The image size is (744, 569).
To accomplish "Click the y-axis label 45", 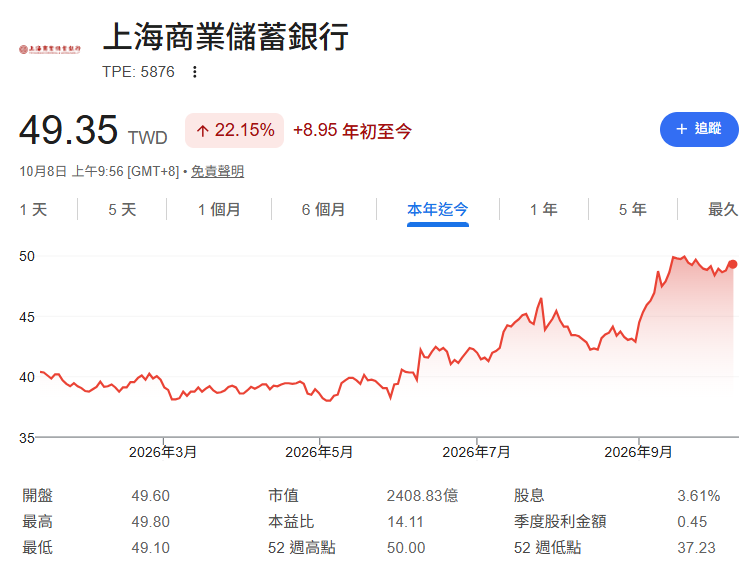I will tap(27, 317).
